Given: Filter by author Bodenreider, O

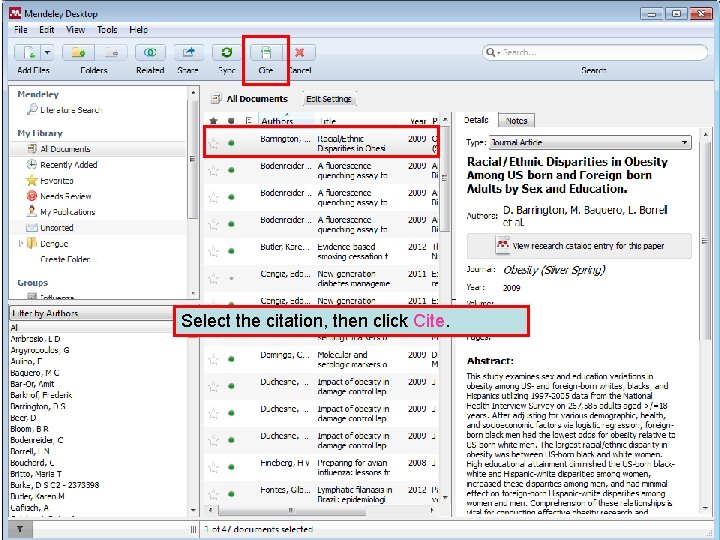Looking at the screenshot, I should click(37, 440).
